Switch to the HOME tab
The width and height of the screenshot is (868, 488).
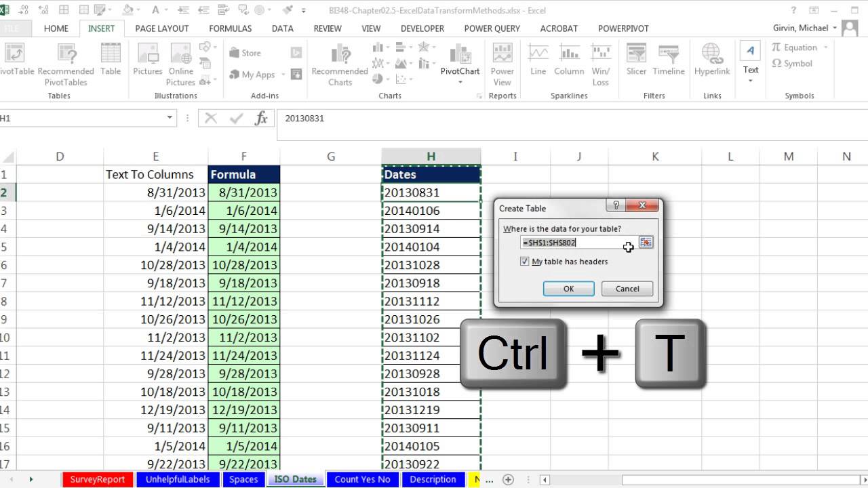pyautogui.click(x=56, y=28)
